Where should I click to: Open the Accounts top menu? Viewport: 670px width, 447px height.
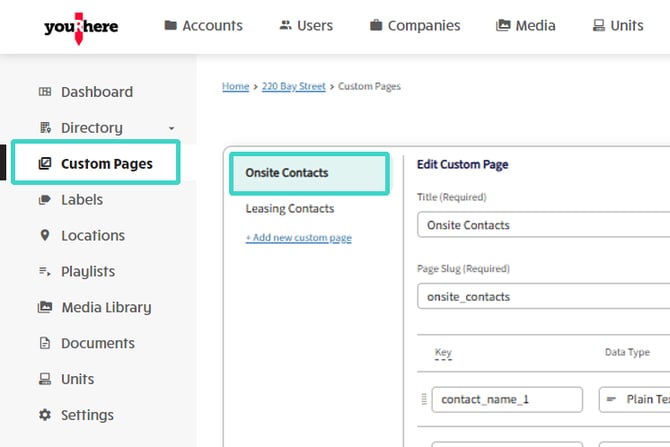(205, 25)
